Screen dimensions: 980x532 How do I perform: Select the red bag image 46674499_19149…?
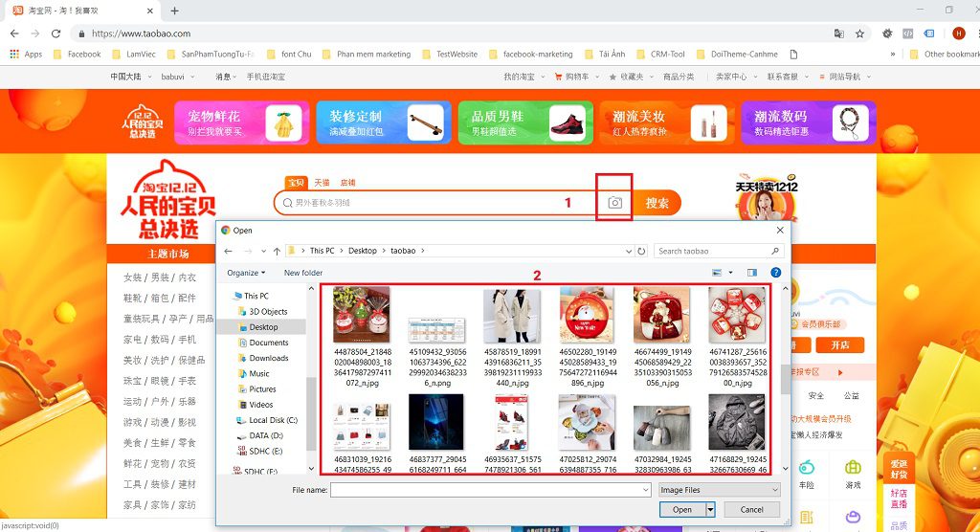pos(662,315)
